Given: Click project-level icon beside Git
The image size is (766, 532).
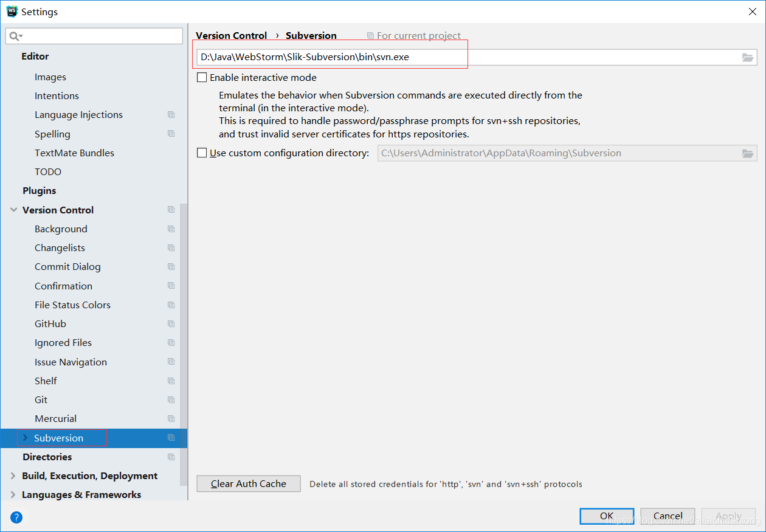Looking at the screenshot, I should pos(171,400).
